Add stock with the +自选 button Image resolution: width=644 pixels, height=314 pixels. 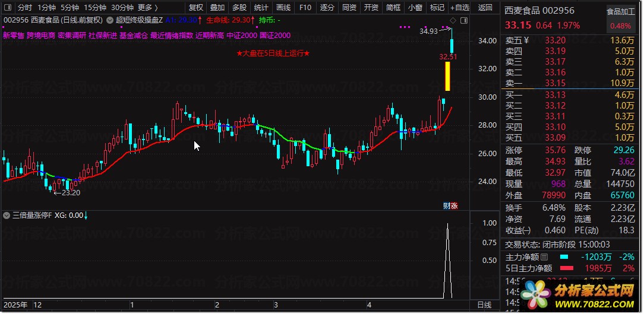tap(459, 7)
